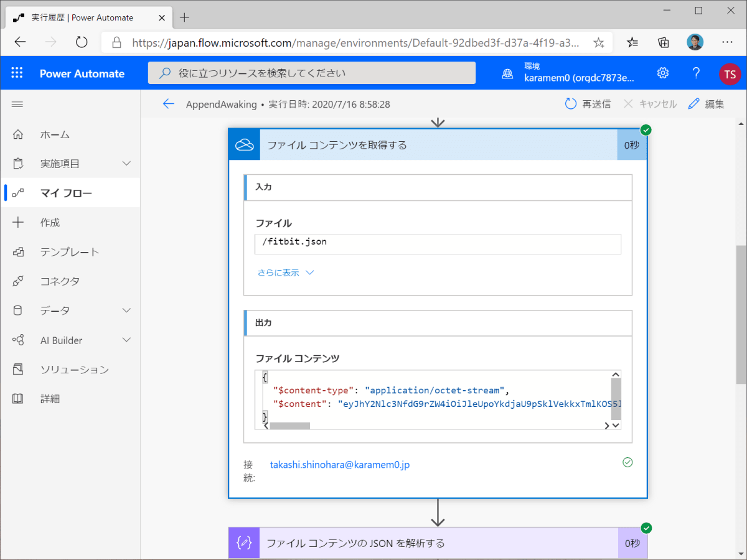Click the resource search box
This screenshot has height=560, width=747.
coord(312,73)
